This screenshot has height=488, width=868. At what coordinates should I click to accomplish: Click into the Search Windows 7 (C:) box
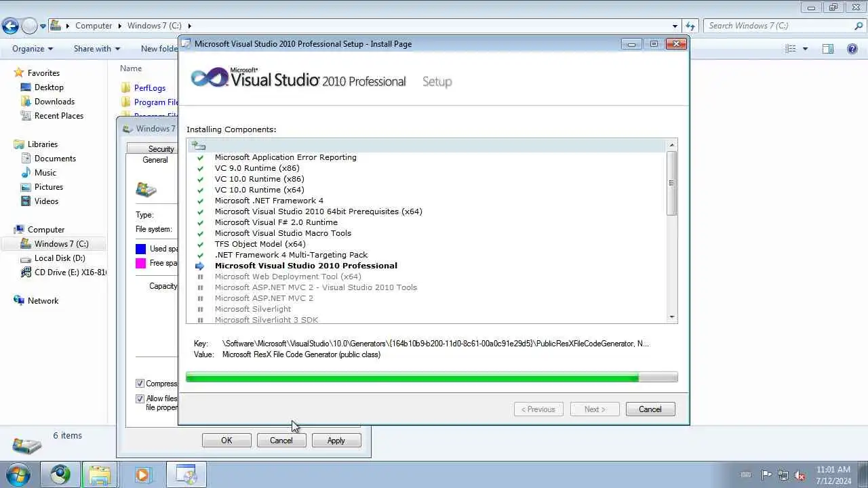[x=778, y=26]
